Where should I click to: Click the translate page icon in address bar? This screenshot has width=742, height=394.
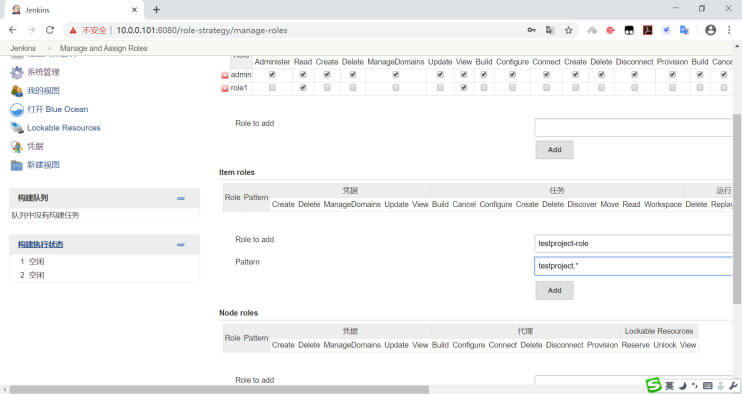[x=549, y=30]
